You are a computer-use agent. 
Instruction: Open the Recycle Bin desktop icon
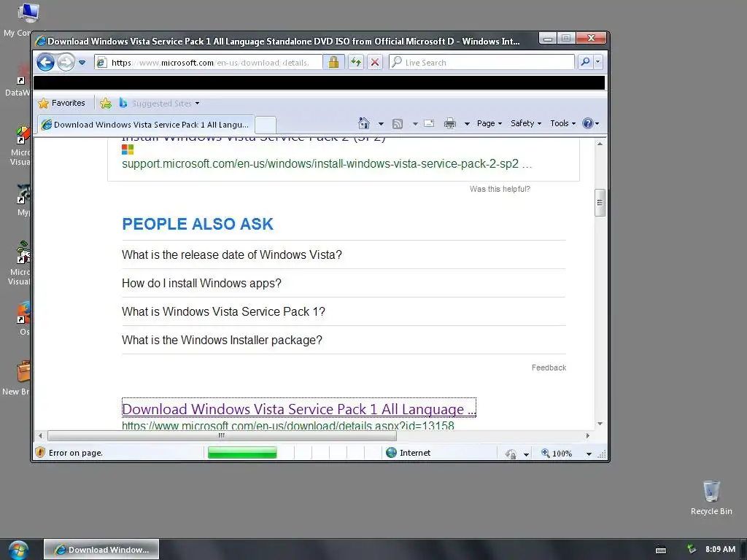pos(711,497)
